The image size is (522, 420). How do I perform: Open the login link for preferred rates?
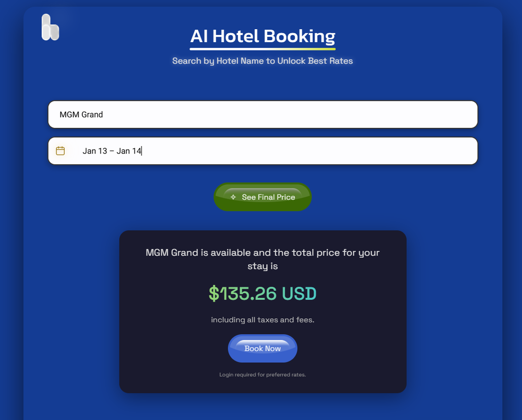[x=262, y=375]
